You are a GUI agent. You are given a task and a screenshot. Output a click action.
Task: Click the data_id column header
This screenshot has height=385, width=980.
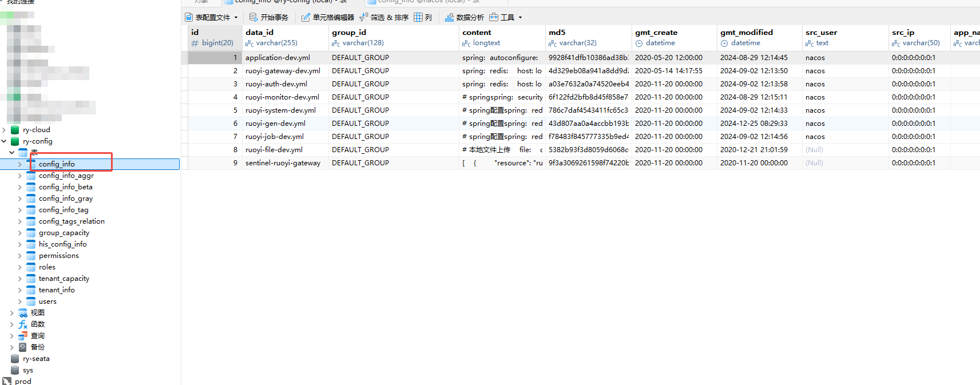(x=285, y=38)
